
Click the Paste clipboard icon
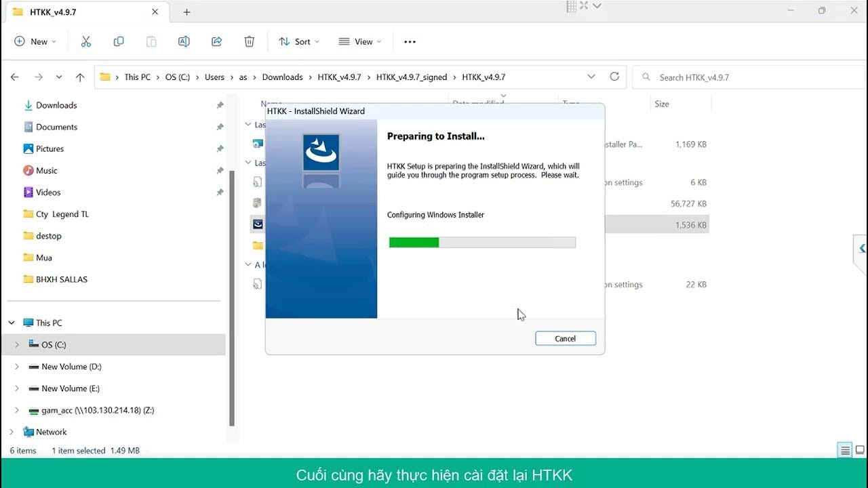(x=151, y=41)
